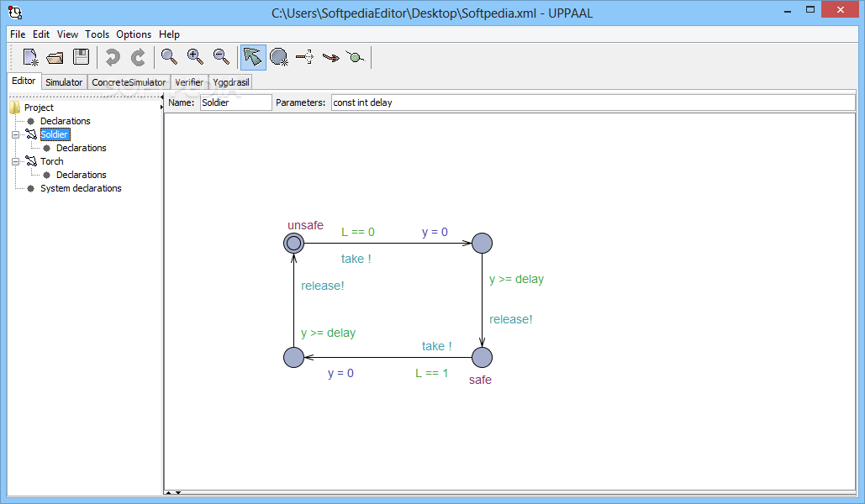This screenshot has width=865, height=504.
Task: Select the unsafe initial location circle
Action: point(293,243)
